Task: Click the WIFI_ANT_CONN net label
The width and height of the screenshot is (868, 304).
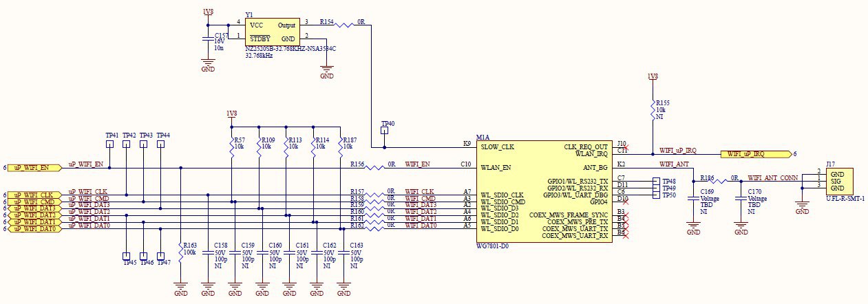Action: tap(773, 178)
